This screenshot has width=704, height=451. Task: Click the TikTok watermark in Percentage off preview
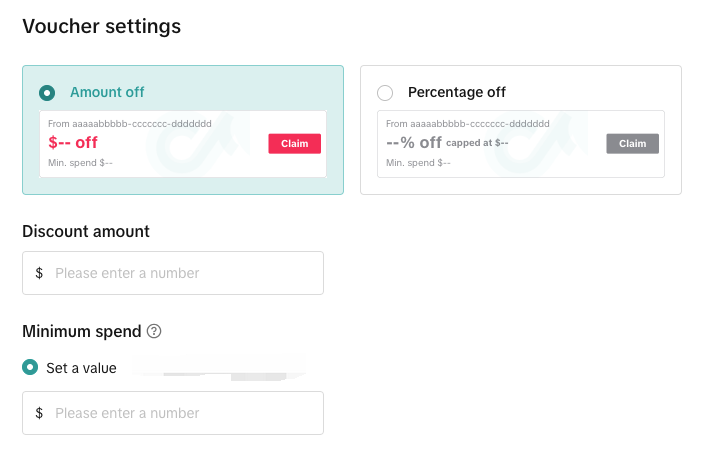click(x=531, y=144)
